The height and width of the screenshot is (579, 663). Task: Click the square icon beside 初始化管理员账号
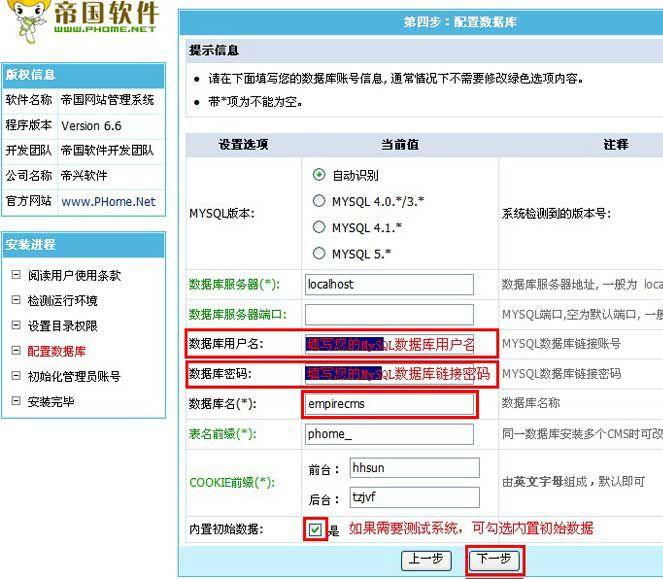(x=16, y=376)
